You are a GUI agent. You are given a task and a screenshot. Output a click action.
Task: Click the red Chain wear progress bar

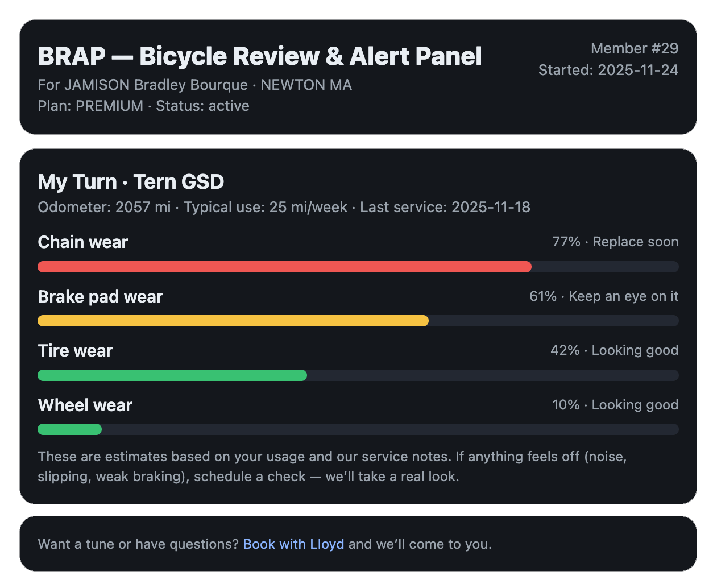(284, 267)
